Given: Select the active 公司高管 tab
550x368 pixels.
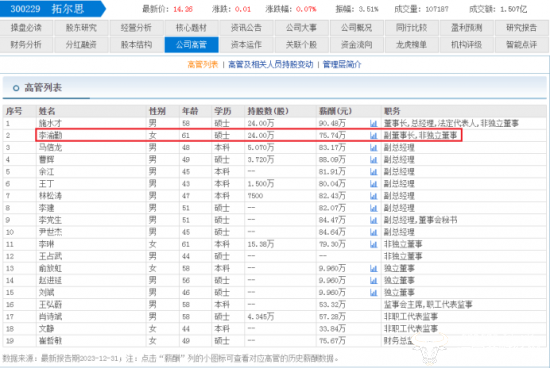Looking at the screenshot, I should [192, 45].
